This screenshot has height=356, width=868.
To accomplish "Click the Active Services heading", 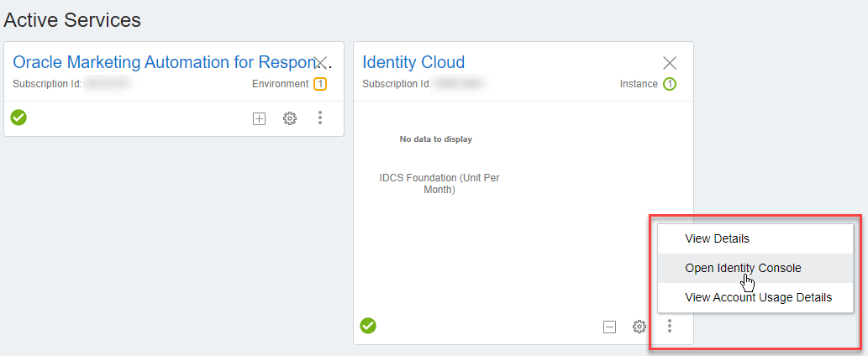I will coord(72,19).
